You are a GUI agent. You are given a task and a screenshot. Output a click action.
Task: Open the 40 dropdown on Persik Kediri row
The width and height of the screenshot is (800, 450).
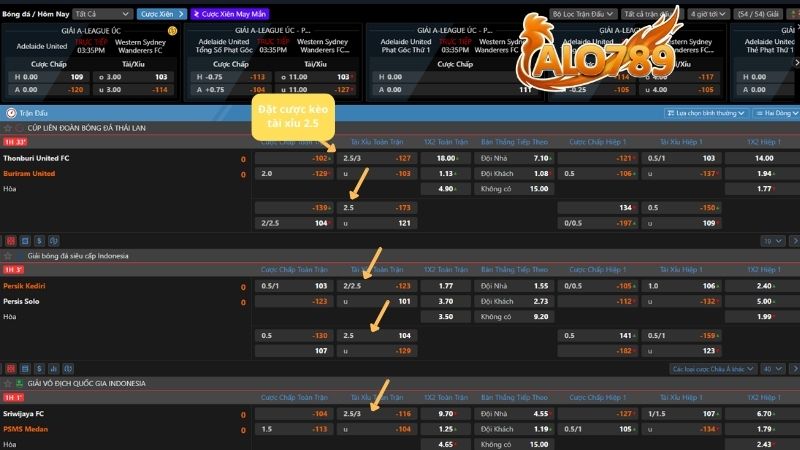(772, 368)
